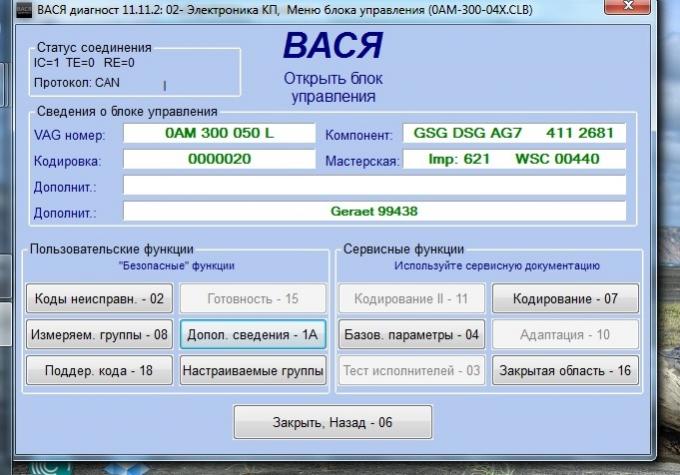
Task: Click Закрыть, Назад - 06 button
Action: click(x=333, y=422)
